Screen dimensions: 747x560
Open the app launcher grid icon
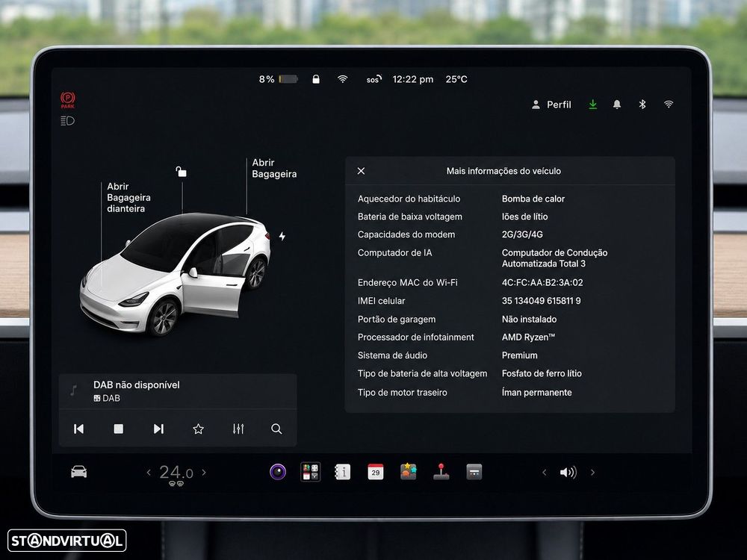[x=310, y=472]
